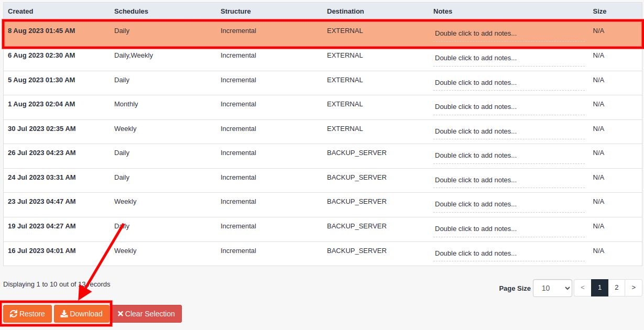
Task: Sort by the Created column header
Action: [20, 11]
